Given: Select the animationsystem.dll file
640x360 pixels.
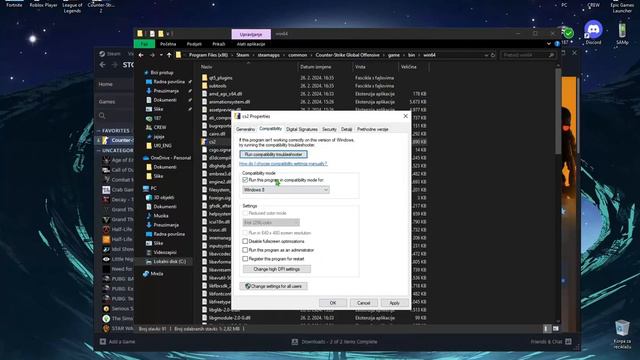Looking at the screenshot, I should coord(229,102).
